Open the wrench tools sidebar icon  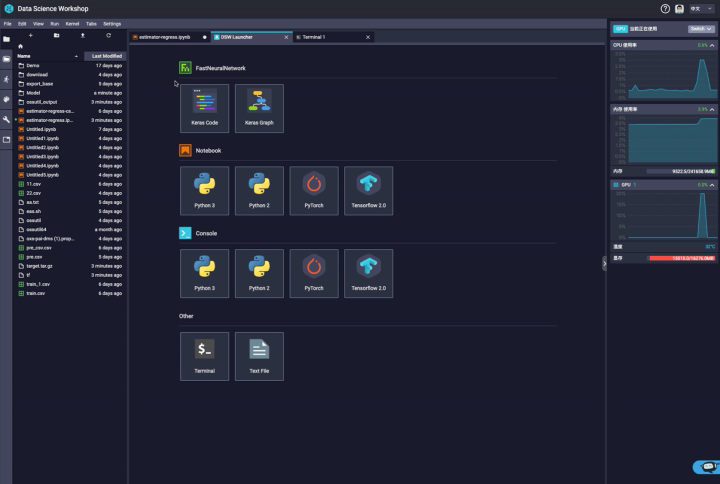coord(6,119)
